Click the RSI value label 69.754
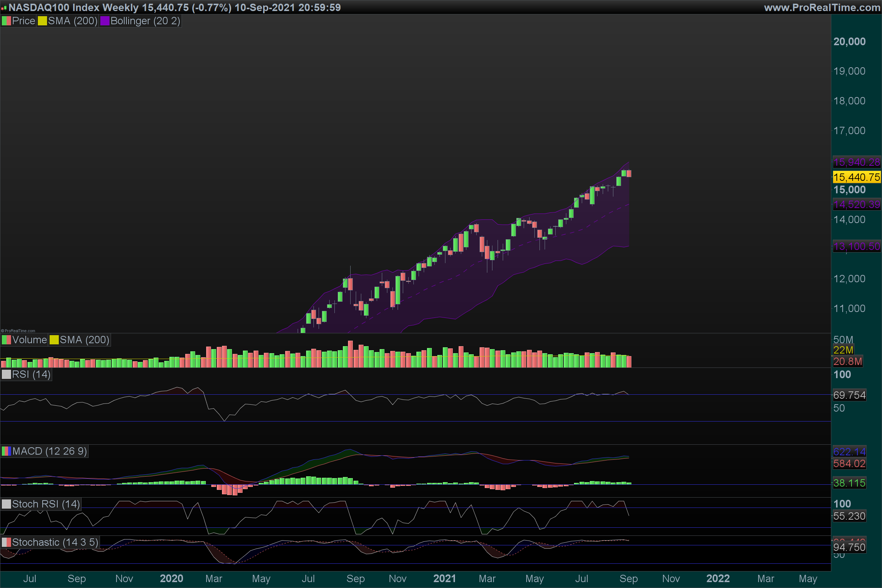Viewport: 882px width, 588px height. [x=849, y=395]
